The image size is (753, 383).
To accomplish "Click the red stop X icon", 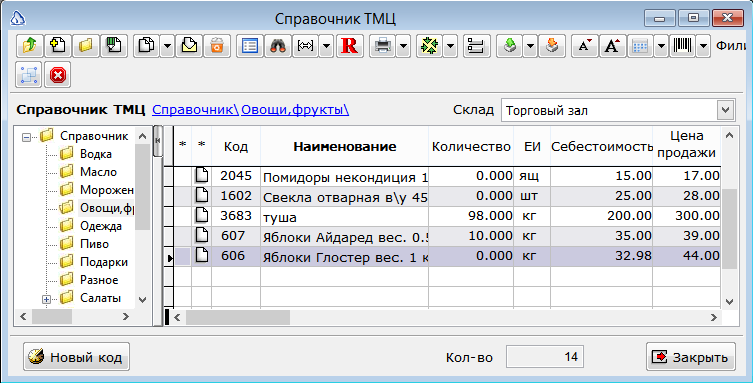I will 58,75.
